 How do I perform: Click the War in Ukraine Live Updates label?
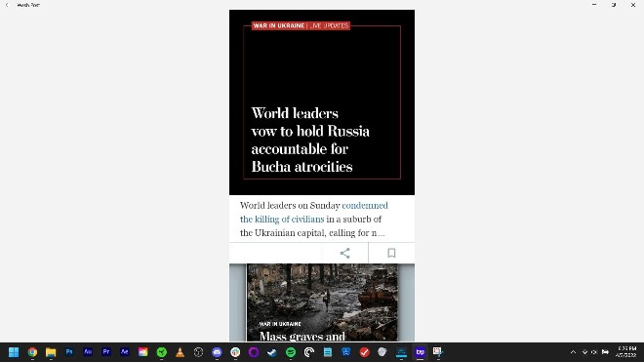[301, 25]
